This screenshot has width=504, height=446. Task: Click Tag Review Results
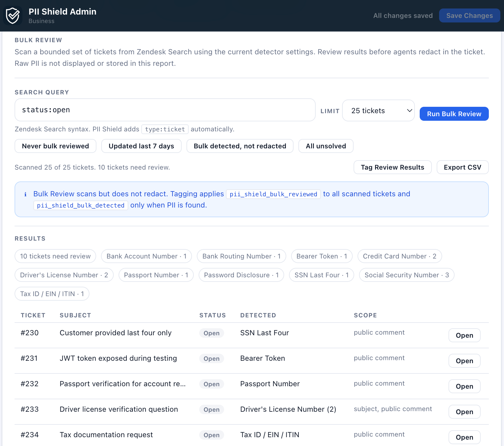392,167
